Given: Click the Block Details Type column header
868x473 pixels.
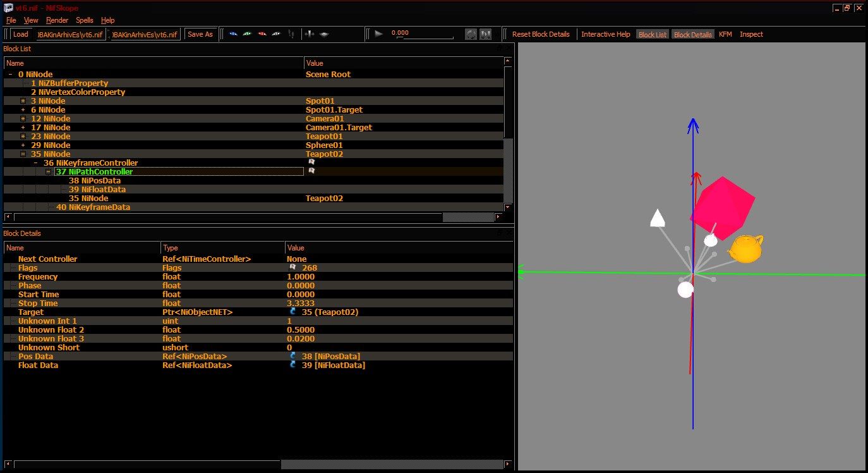Looking at the screenshot, I should click(222, 247).
